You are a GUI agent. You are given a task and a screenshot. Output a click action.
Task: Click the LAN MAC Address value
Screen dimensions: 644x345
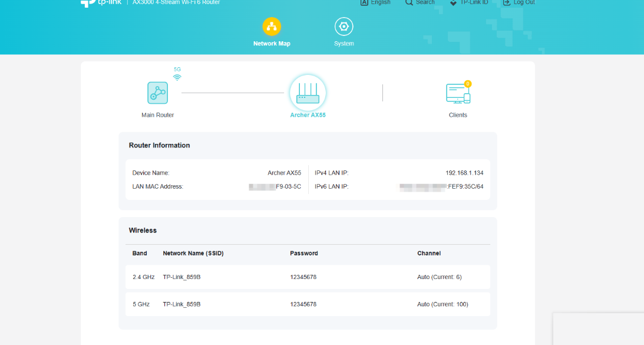(275, 187)
